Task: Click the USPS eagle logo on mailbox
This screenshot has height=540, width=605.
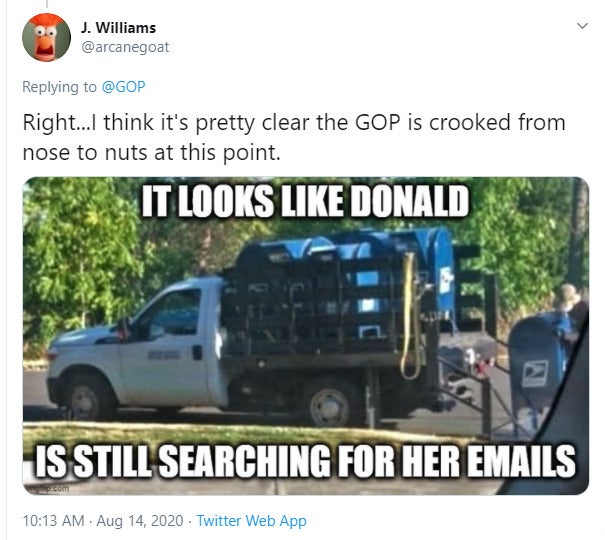Action: pos(535,373)
